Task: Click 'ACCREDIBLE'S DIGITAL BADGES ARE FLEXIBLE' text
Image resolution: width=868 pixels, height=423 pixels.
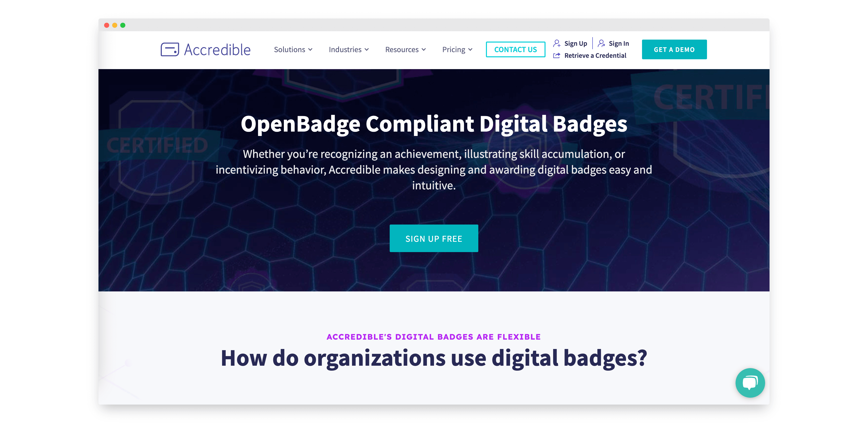Action: tap(434, 336)
